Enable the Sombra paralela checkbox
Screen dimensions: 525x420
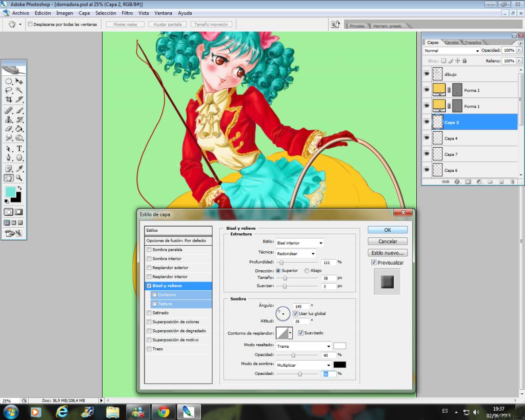[149, 250]
